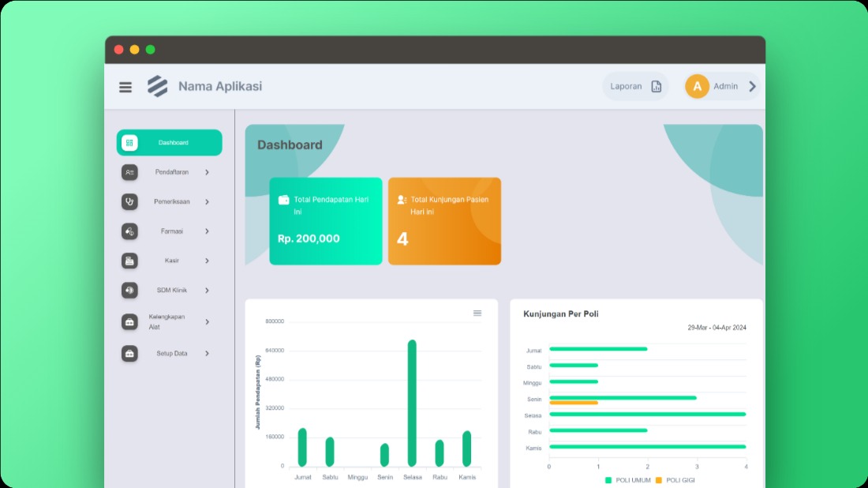This screenshot has height=488, width=868.
Task: Click the Laporan button
Action: pos(635,87)
